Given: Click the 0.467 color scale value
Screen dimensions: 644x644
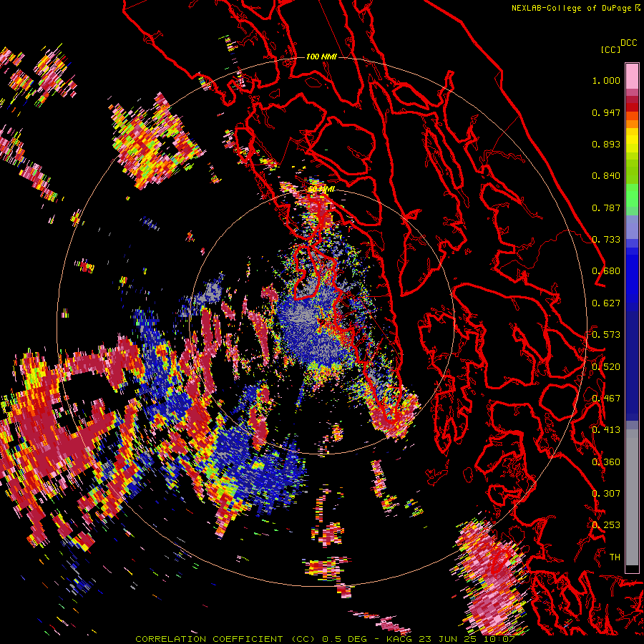Looking at the screenshot, I should [606, 399].
